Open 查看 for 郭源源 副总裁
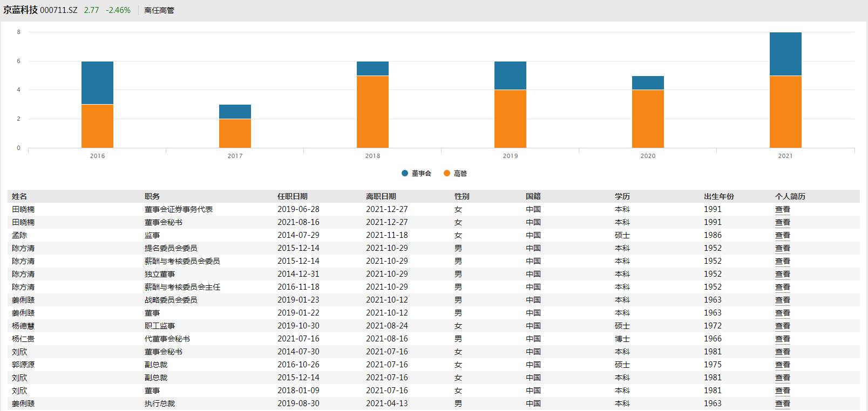The width and height of the screenshot is (868, 411). click(x=783, y=365)
